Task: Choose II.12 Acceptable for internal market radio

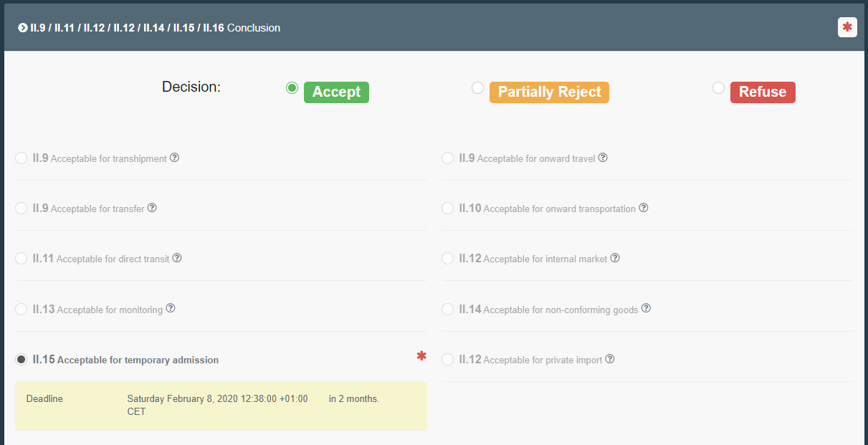Action: pos(448,258)
